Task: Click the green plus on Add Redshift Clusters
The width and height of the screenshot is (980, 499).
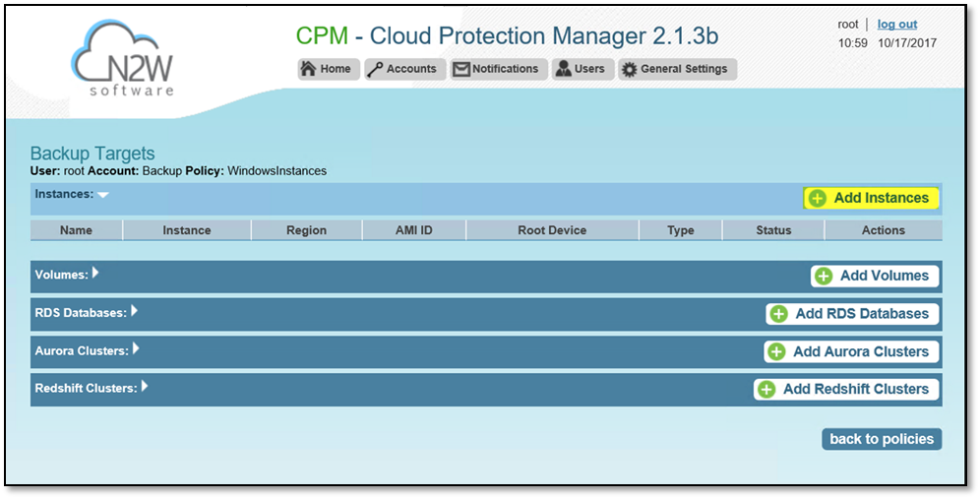Action: (x=766, y=390)
